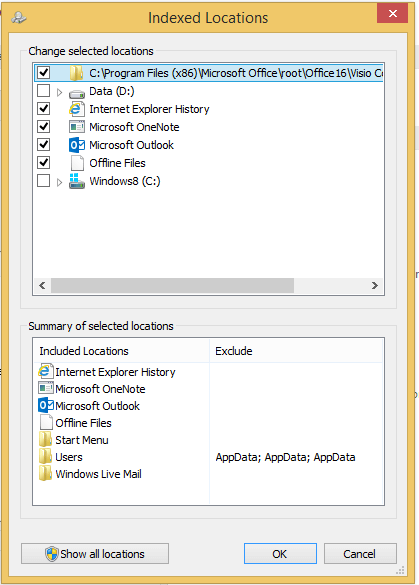Uncheck Microsoft OneNote checkbox
The width and height of the screenshot is (419, 585).
click(44, 126)
